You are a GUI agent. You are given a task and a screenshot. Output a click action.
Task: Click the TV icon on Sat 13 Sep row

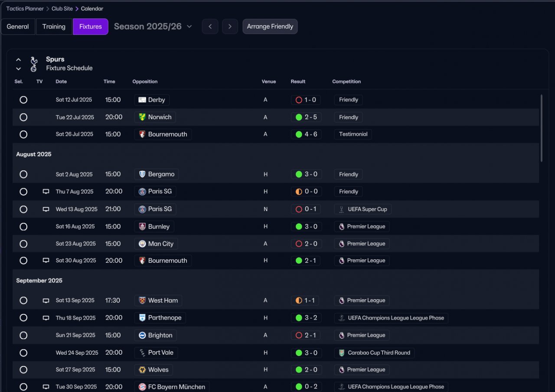coord(46,301)
